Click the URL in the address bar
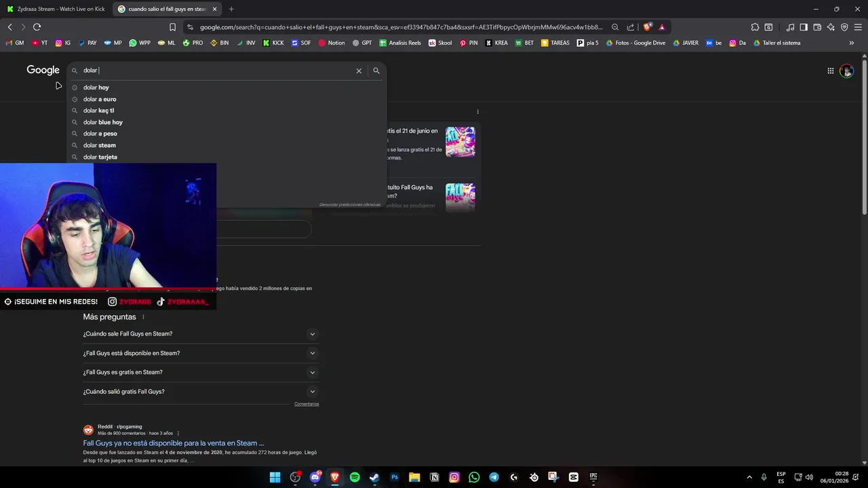The height and width of the screenshot is (488, 868). click(401, 27)
